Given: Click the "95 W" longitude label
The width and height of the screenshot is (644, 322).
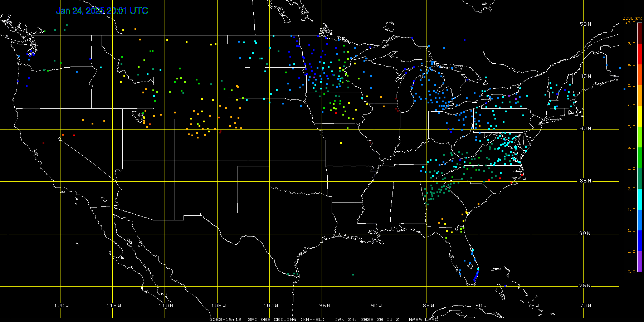Looking at the screenshot, I should pyautogui.click(x=325, y=306).
